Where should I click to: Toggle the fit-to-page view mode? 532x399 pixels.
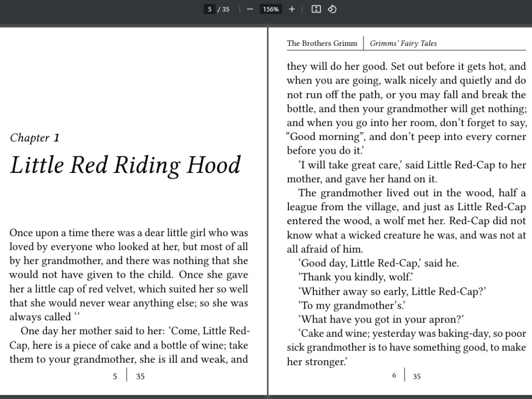pos(316,9)
